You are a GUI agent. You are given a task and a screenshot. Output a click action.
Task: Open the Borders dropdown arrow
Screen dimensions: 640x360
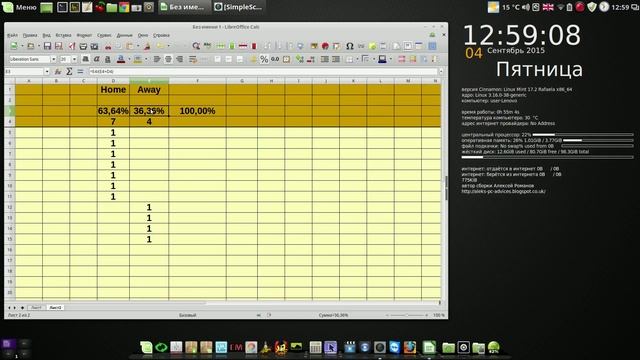point(357,60)
